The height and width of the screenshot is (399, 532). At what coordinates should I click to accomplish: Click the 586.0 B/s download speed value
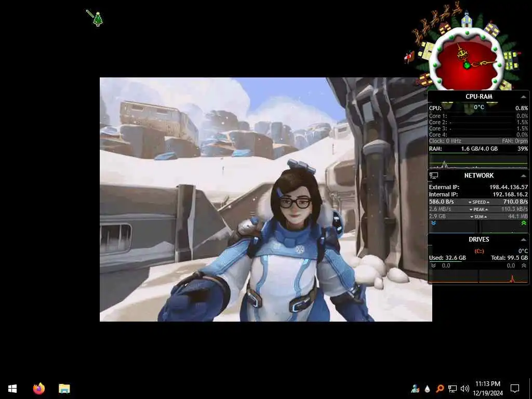(x=442, y=202)
